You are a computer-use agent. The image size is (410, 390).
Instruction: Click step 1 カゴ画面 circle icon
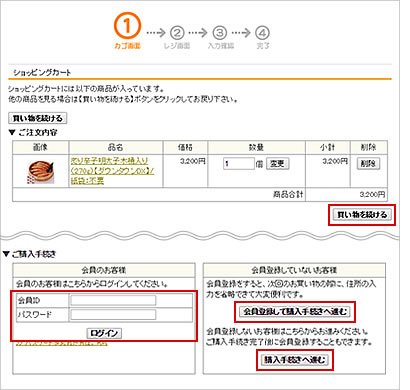127,25
